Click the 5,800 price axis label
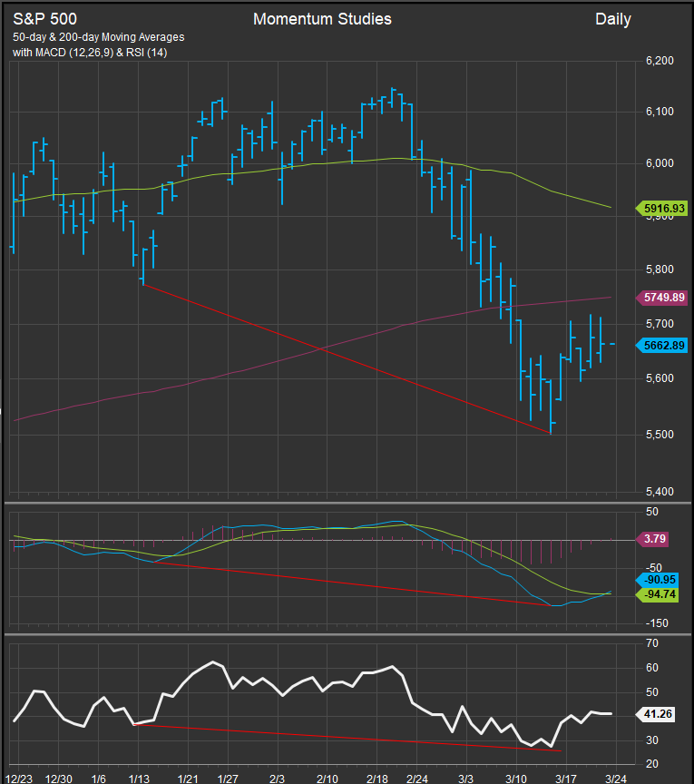 tap(660, 269)
